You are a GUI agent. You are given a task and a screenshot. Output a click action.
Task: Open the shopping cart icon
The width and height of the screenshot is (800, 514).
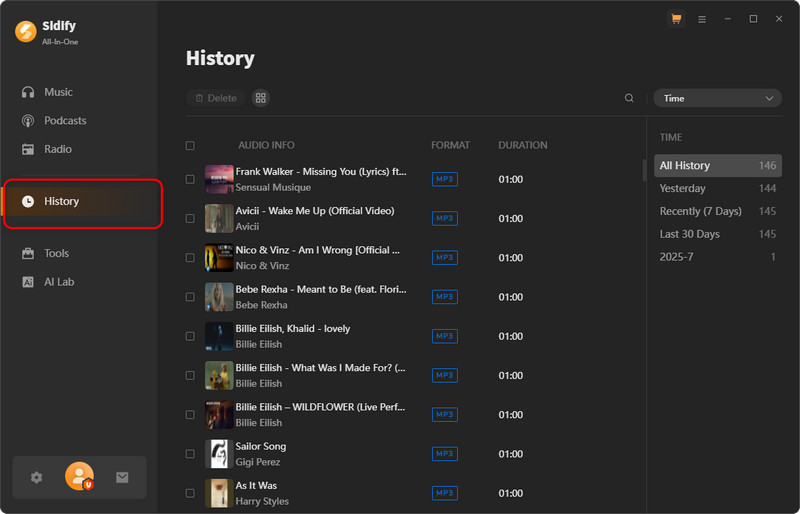pos(676,19)
